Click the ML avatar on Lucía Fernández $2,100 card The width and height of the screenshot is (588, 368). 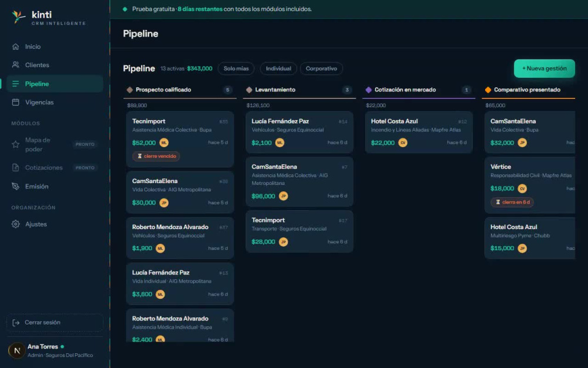click(x=280, y=142)
